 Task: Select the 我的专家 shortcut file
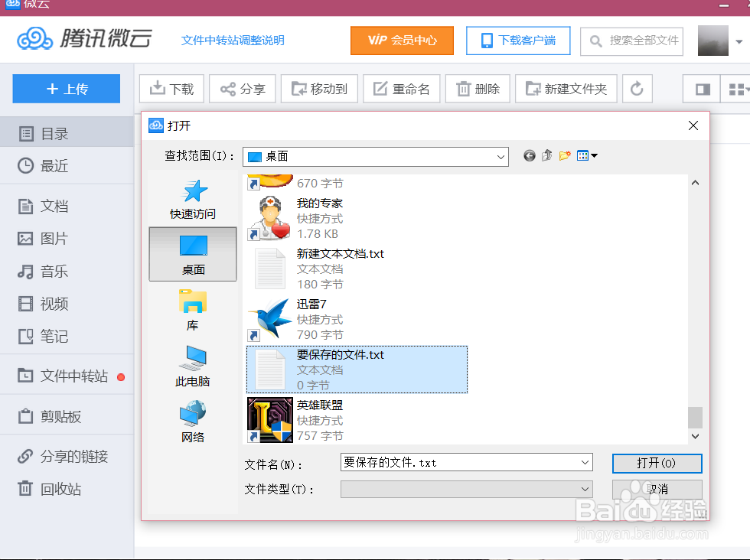coord(357,219)
